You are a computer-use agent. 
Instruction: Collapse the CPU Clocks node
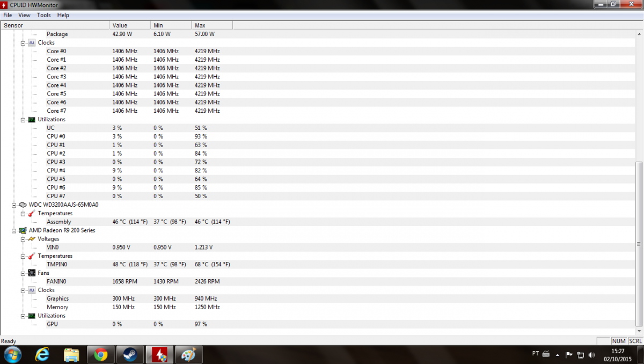click(x=23, y=42)
